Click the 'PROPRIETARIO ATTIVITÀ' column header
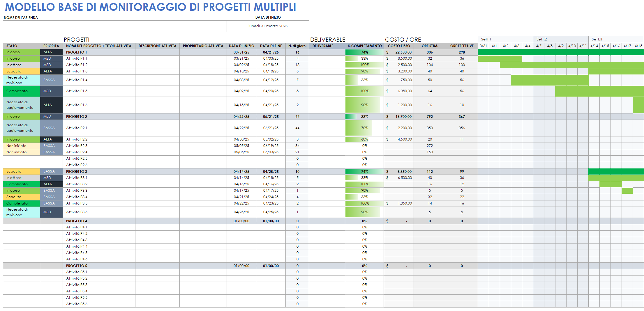Viewport: 644px width, 311px height. click(x=203, y=46)
